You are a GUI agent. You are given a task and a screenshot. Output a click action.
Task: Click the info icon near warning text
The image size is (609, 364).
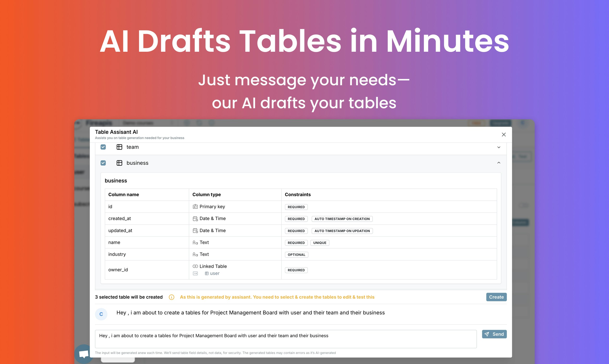pyautogui.click(x=172, y=297)
